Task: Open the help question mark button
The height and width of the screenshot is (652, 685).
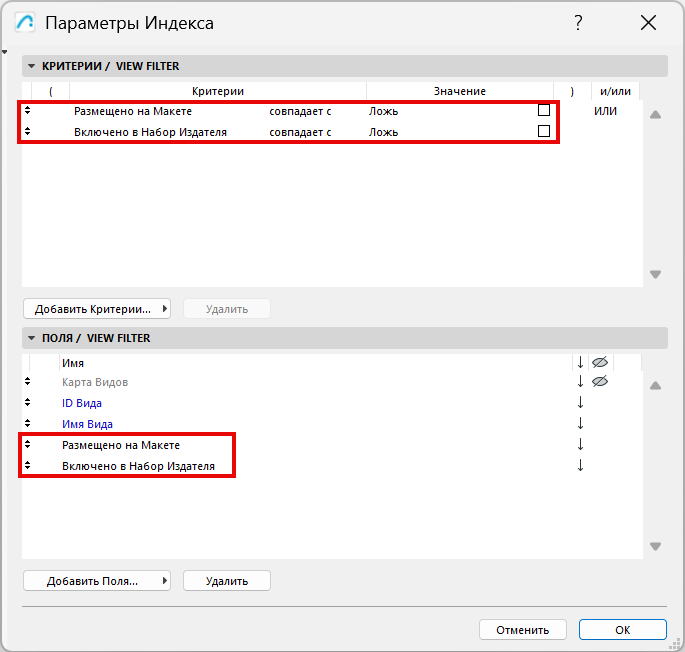Action: coord(578,23)
